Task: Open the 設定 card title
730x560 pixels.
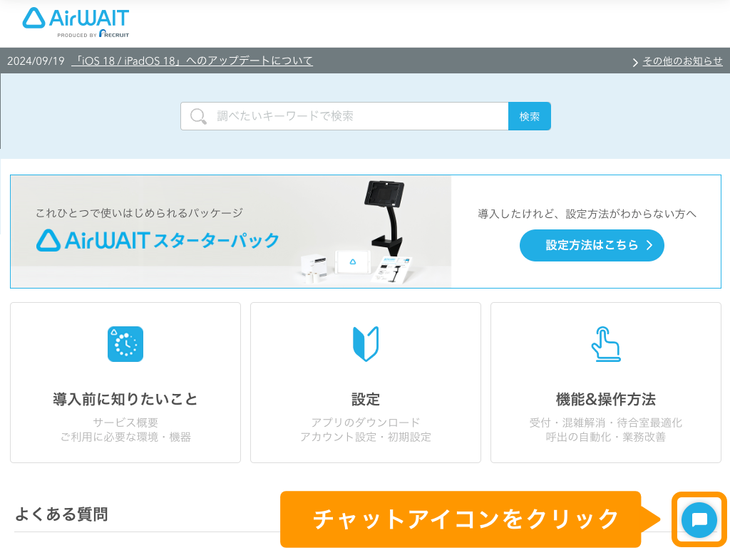Action: 366,399
